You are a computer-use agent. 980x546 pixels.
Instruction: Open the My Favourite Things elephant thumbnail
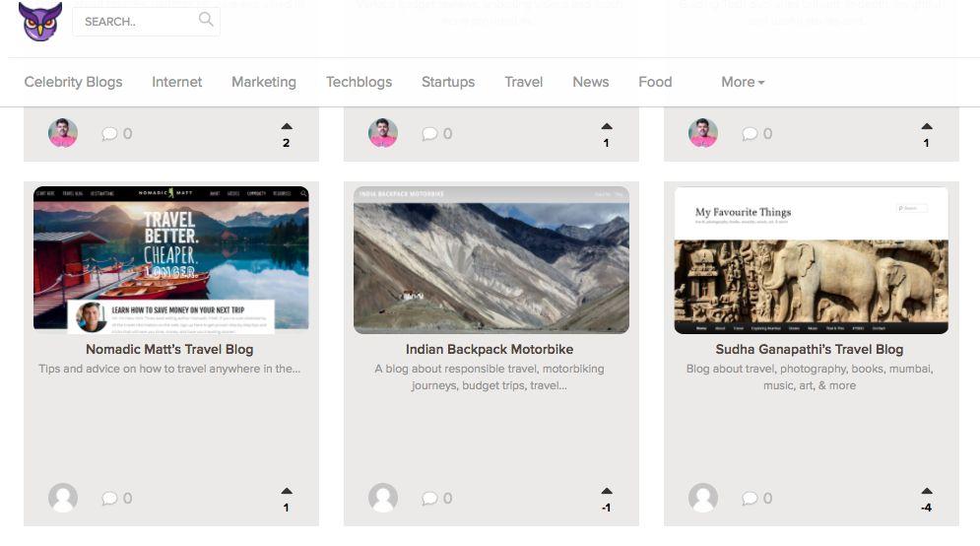pos(812,260)
